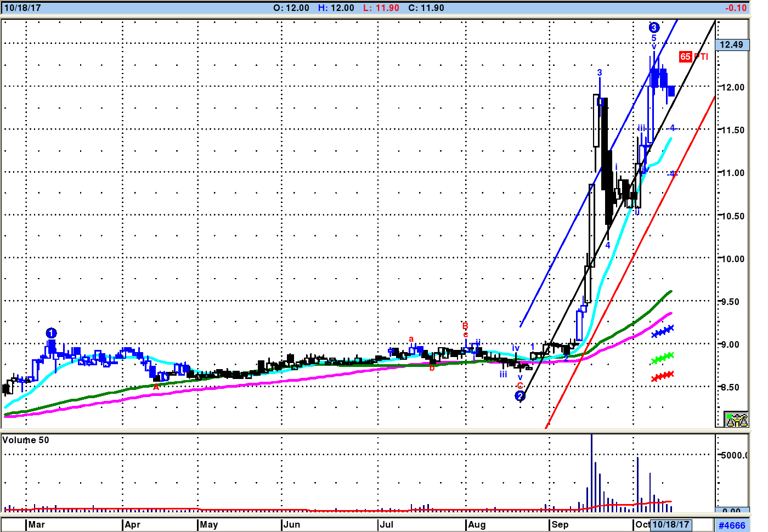This screenshot has height=532, width=768.
Task: Click the red capital B wave label
Action: (465, 326)
